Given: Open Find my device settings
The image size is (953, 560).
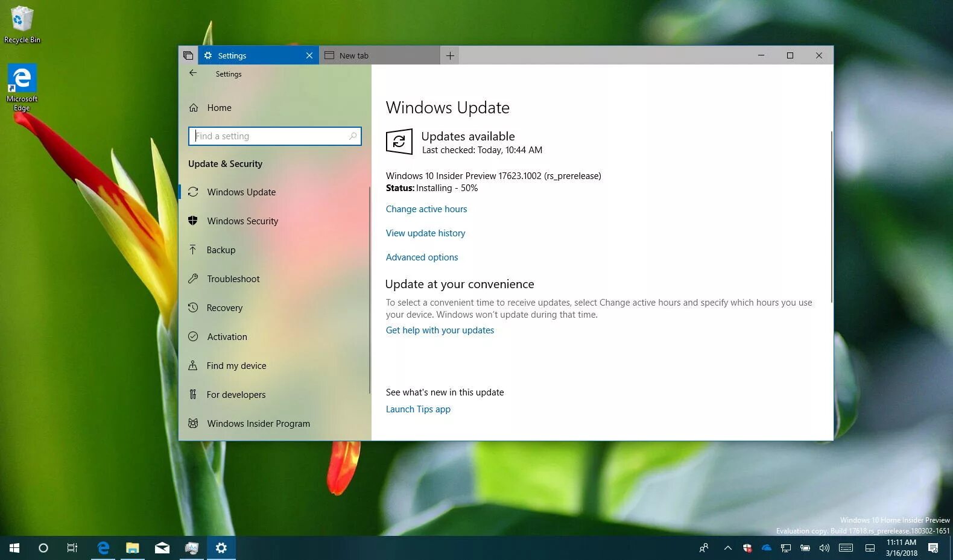Looking at the screenshot, I should coord(274,365).
